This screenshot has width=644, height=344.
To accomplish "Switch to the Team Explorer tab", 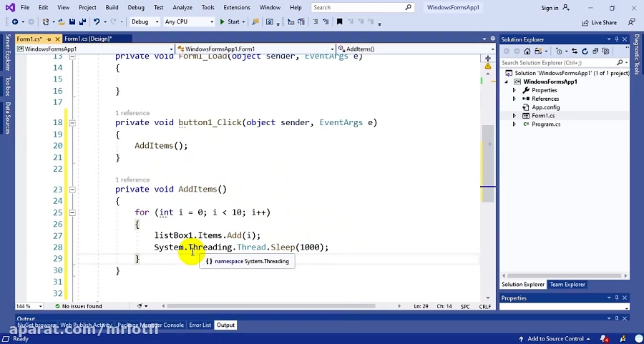I will point(567,285).
